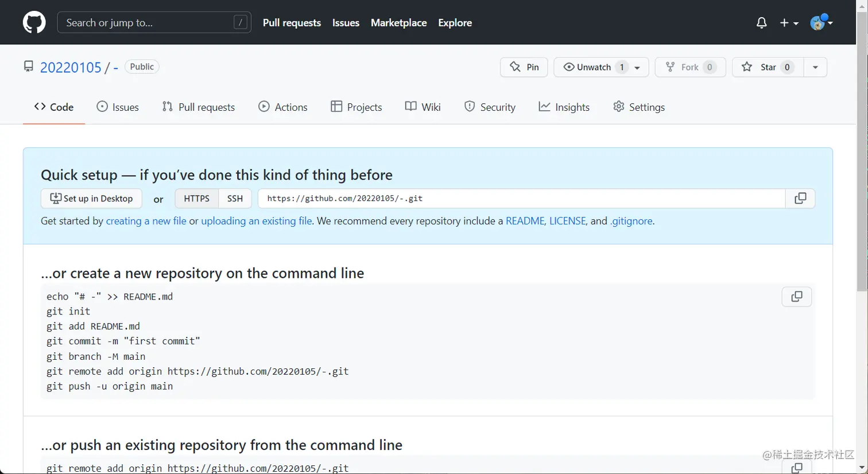Open the README link
The height and width of the screenshot is (474, 868).
coord(525,221)
